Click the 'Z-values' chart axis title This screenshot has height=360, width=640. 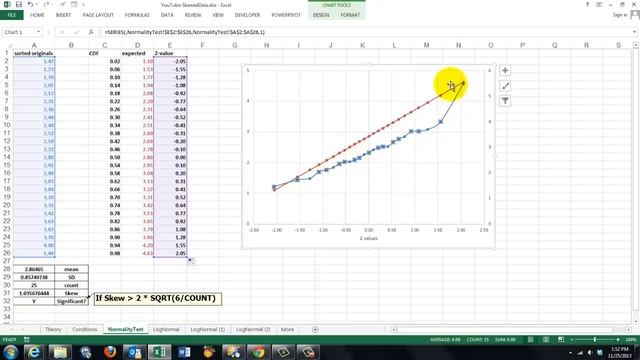point(369,238)
